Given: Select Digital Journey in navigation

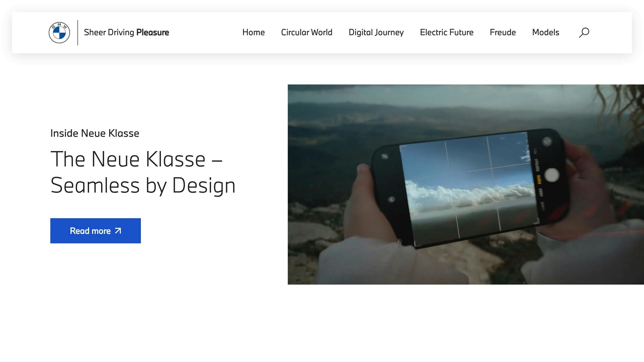Looking at the screenshot, I should [x=376, y=33].
